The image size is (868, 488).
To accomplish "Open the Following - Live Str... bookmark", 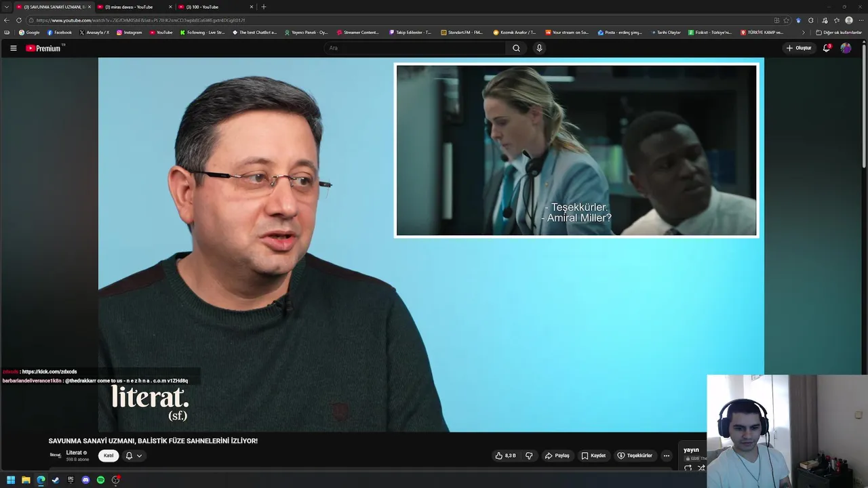I will tap(202, 33).
